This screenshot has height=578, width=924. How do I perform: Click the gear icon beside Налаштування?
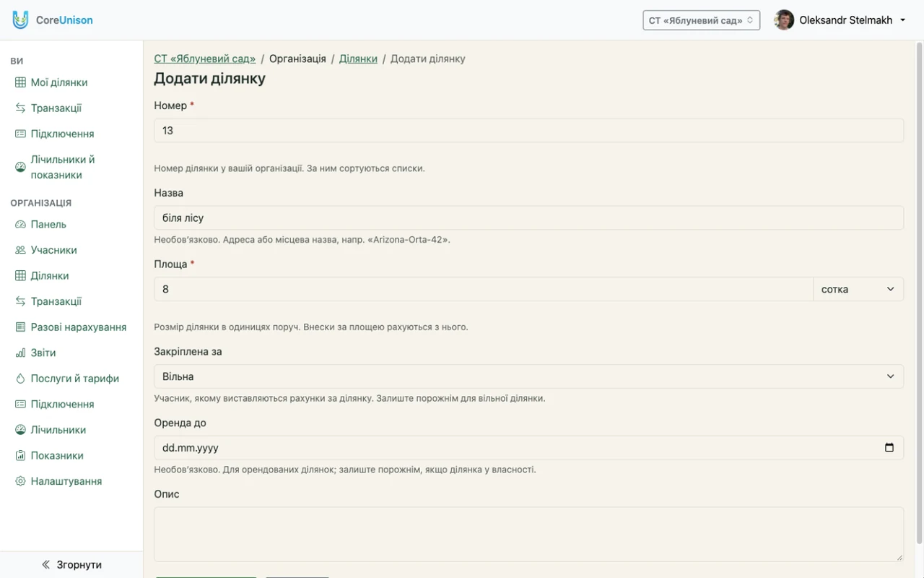point(20,481)
